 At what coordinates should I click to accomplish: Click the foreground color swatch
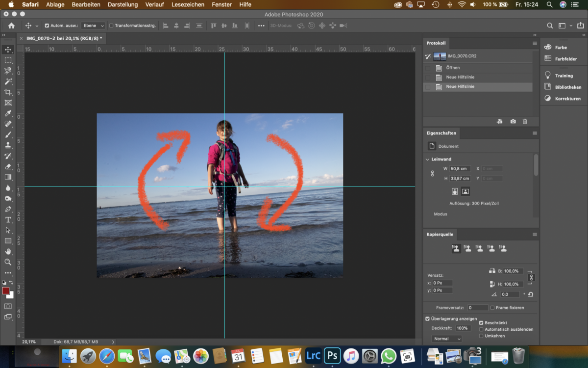pyautogui.click(x=5, y=291)
